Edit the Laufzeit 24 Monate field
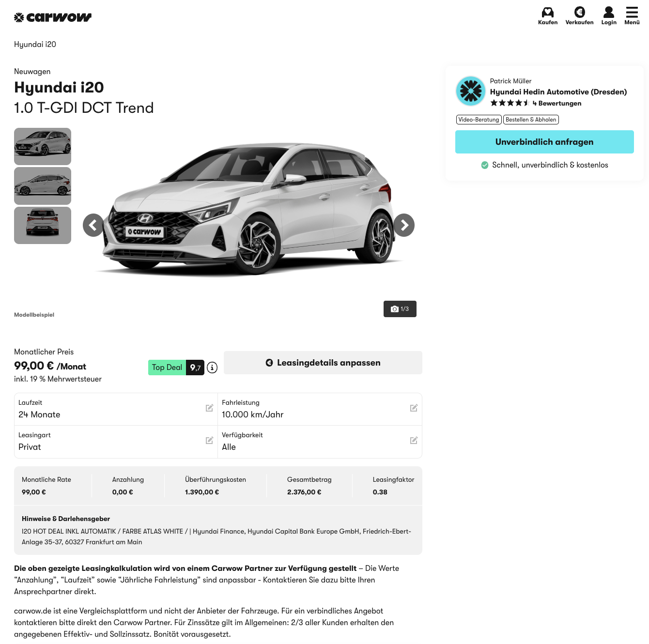The height and width of the screenshot is (644, 649). [x=116, y=409]
